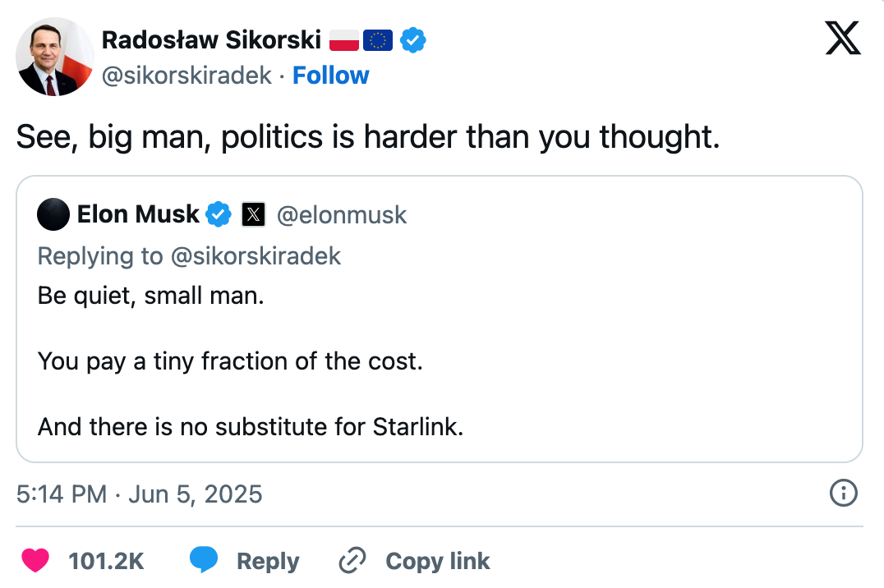Click the European Union flag emoji

[x=378, y=39]
